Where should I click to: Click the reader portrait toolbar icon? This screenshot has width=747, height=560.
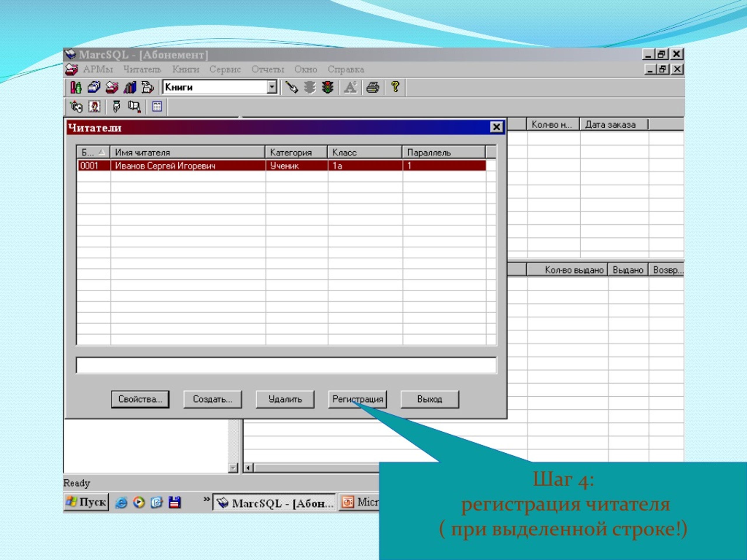pos(94,107)
